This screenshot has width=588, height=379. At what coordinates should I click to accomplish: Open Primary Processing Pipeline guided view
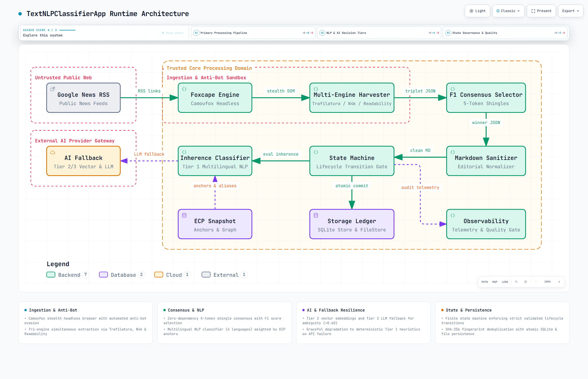click(253, 33)
